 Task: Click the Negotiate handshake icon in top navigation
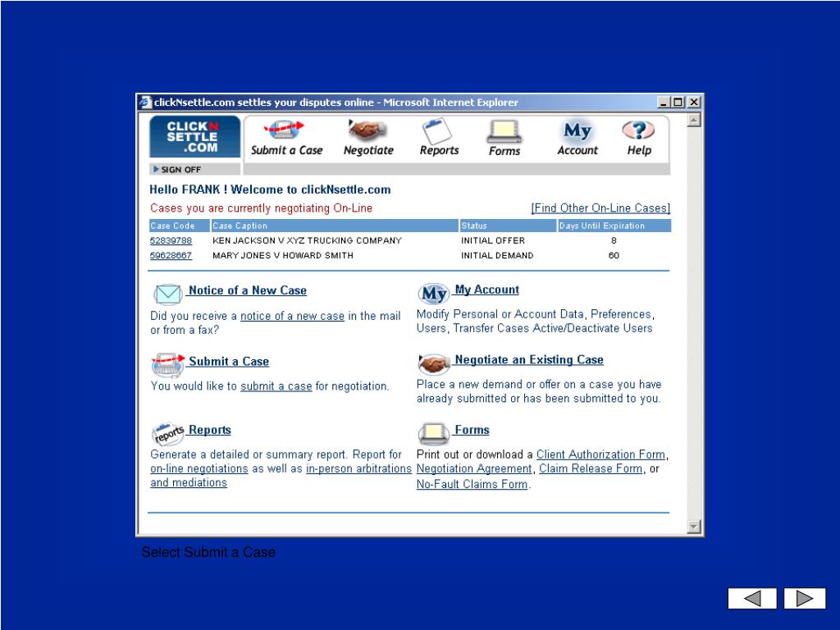pos(367,129)
